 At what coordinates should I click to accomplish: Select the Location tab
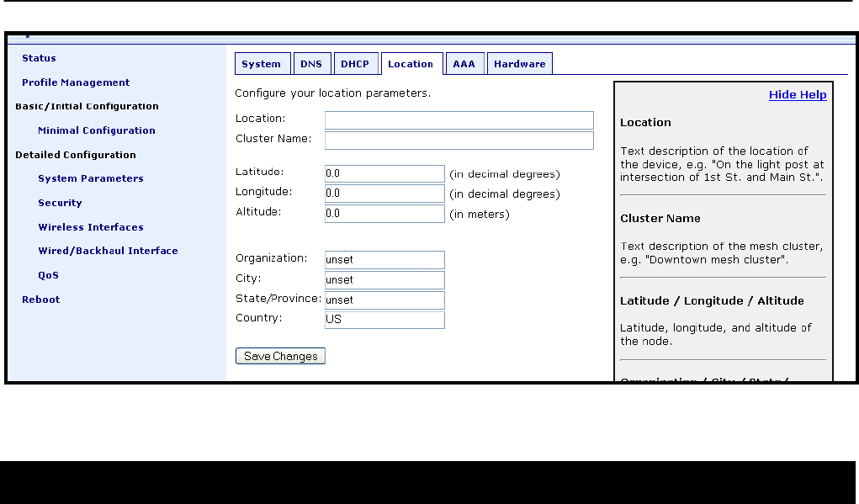[411, 64]
